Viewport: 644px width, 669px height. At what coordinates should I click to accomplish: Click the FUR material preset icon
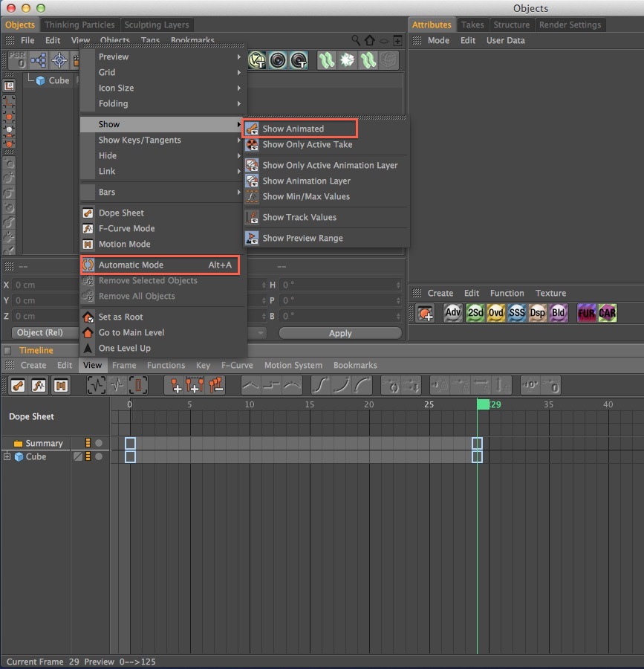pyautogui.click(x=587, y=313)
